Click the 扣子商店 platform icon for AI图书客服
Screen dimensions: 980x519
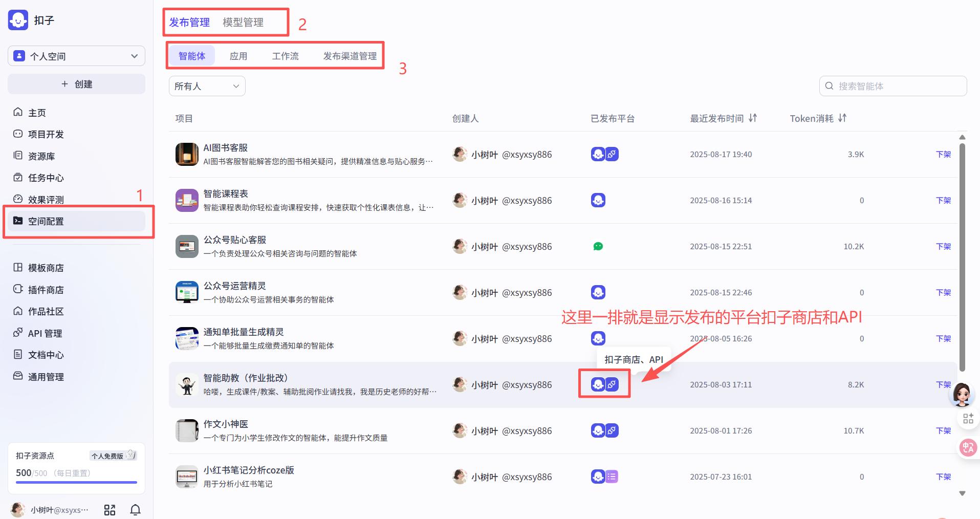(x=598, y=154)
